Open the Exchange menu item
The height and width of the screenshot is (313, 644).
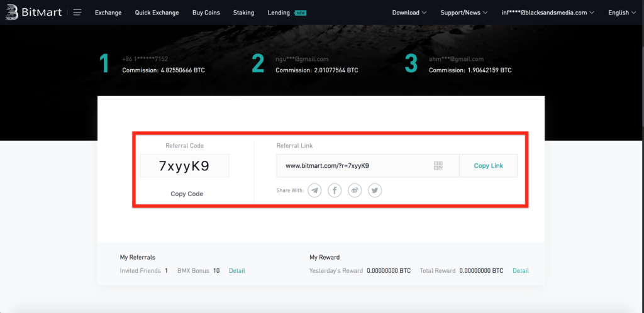click(108, 13)
